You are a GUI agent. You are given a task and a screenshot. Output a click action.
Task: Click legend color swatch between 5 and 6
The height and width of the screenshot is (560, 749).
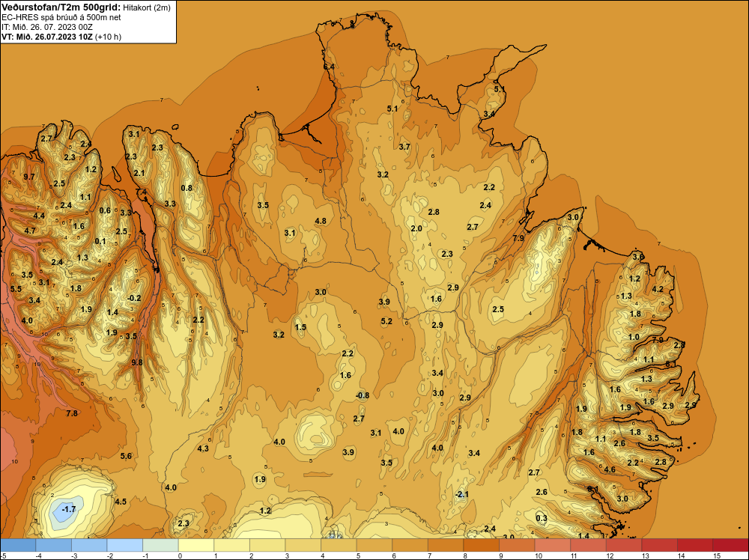pyautogui.click(x=374, y=545)
